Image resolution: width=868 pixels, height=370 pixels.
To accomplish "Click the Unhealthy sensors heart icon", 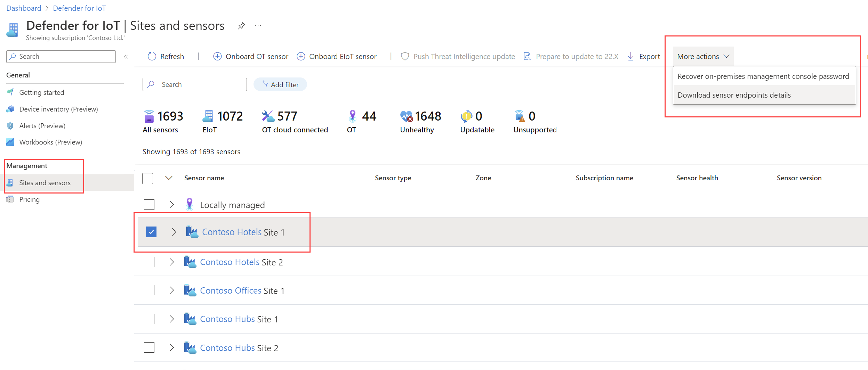I will pyautogui.click(x=406, y=116).
